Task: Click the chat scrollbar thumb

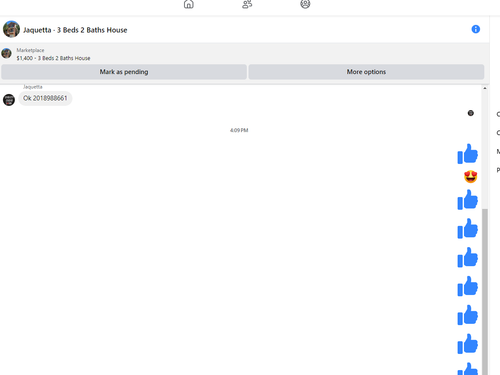Action: (x=485, y=292)
